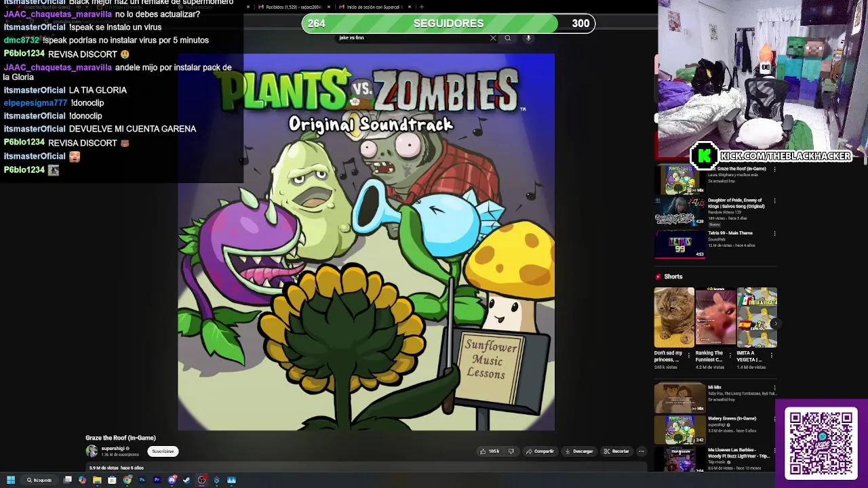
Task: Dislike the Graze the Roof video
Action: pos(511,451)
